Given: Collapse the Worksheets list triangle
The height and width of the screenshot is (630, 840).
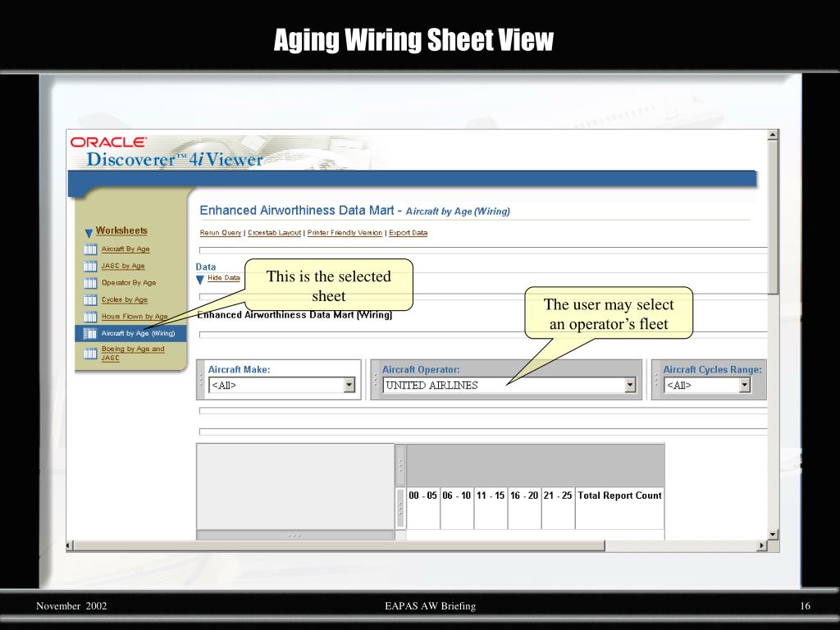Looking at the screenshot, I should pyautogui.click(x=89, y=233).
